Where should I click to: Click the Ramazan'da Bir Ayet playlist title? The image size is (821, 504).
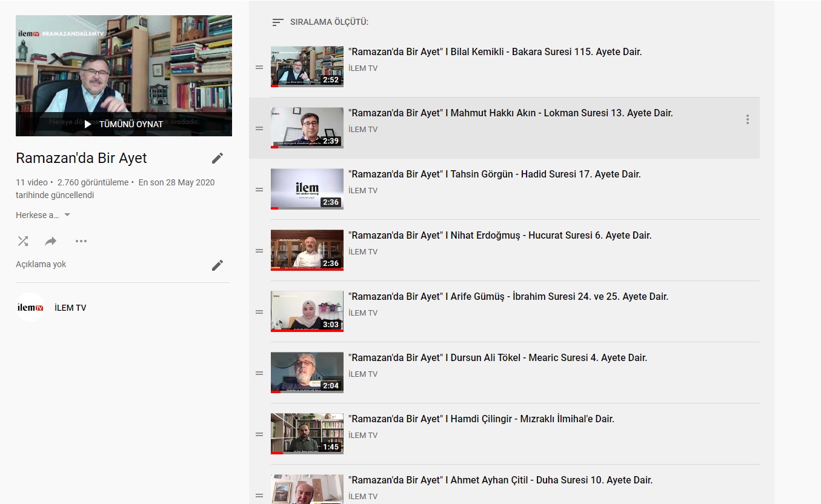tap(81, 158)
